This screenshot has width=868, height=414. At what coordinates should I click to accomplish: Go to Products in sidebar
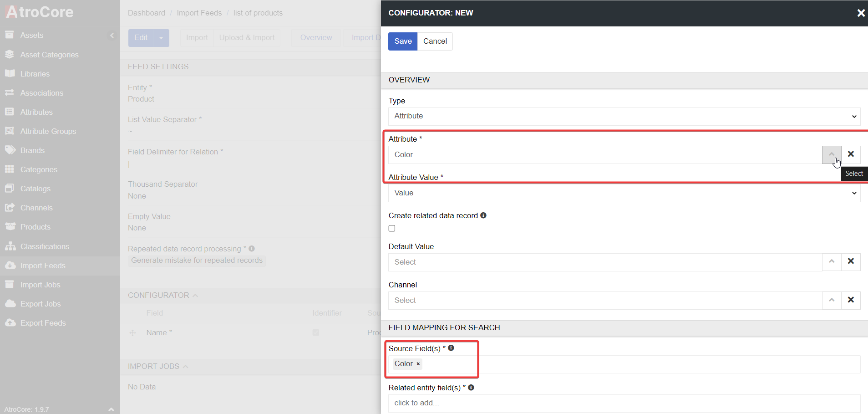click(35, 227)
